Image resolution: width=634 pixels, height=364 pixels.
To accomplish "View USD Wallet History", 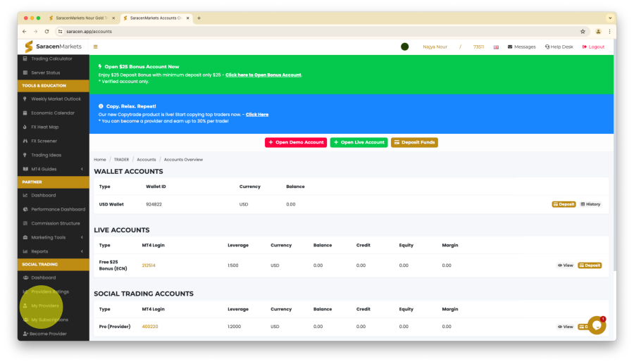I will click(x=590, y=204).
